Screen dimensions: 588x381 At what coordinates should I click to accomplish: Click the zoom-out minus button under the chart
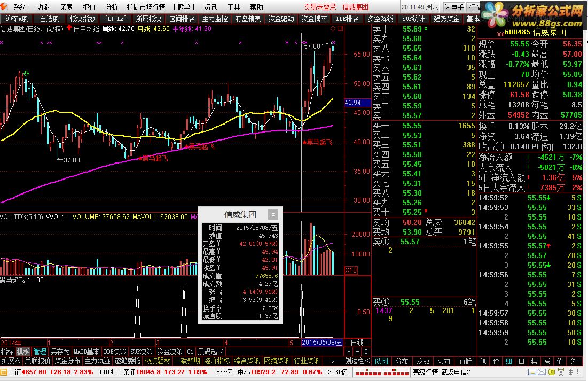(x=357, y=352)
